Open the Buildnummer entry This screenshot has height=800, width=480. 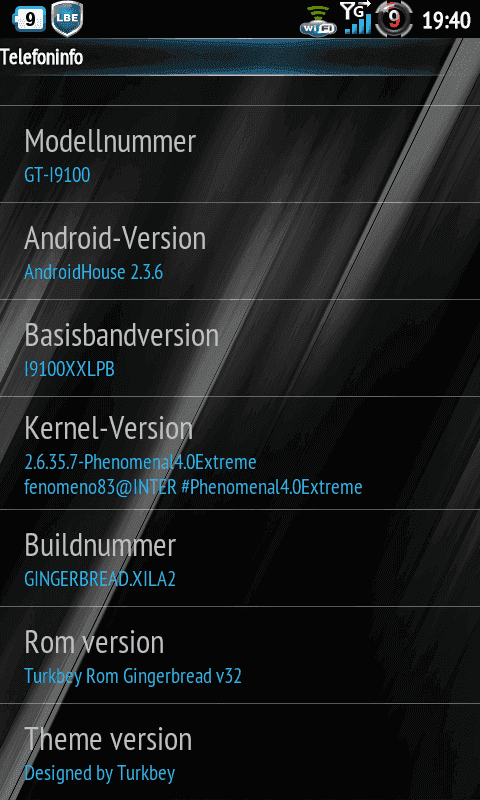pyautogui.click(x=240, y=558)
